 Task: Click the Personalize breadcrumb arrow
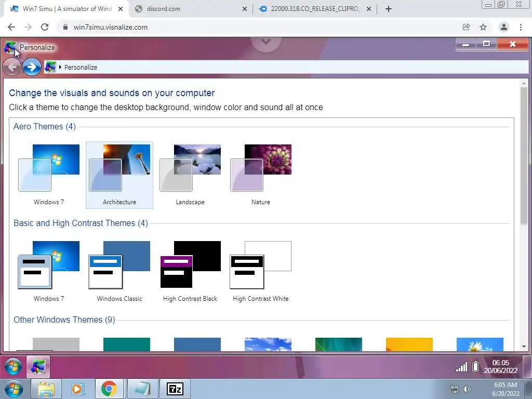coord(60,67)
